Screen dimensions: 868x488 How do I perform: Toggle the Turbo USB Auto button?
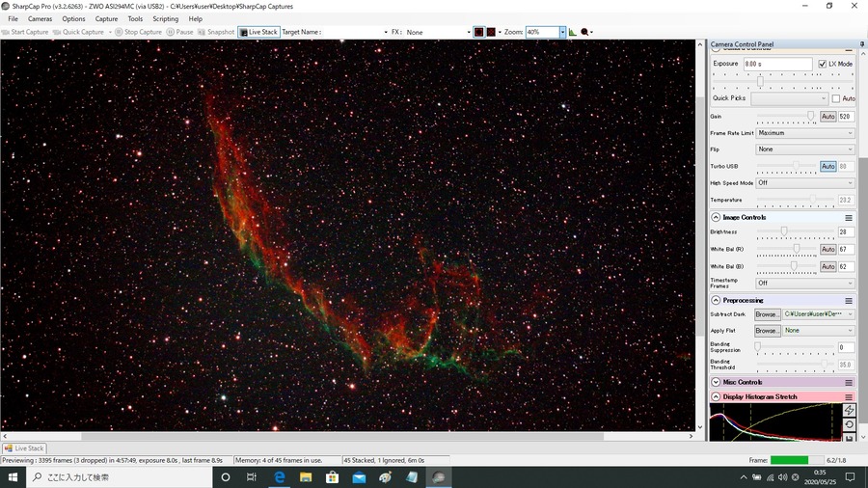tap(827, 167)
